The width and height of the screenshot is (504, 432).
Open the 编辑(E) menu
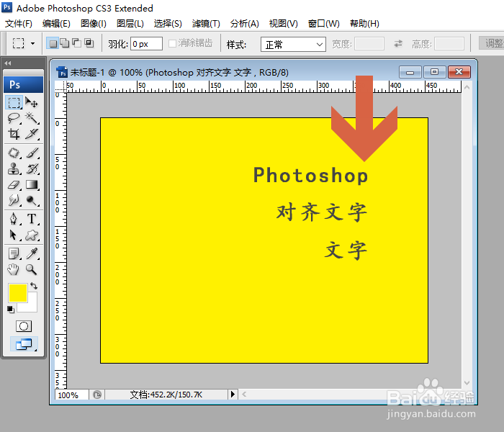coord(56,24)
